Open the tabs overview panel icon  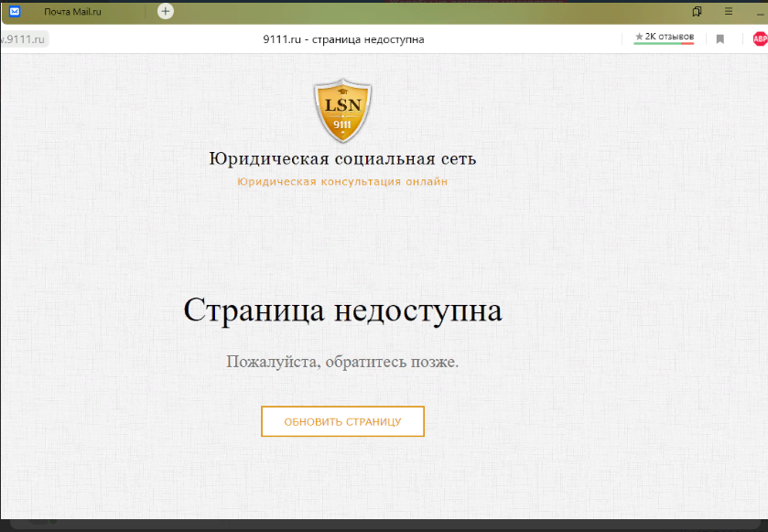pyautogui.click(x=698, y=12)
